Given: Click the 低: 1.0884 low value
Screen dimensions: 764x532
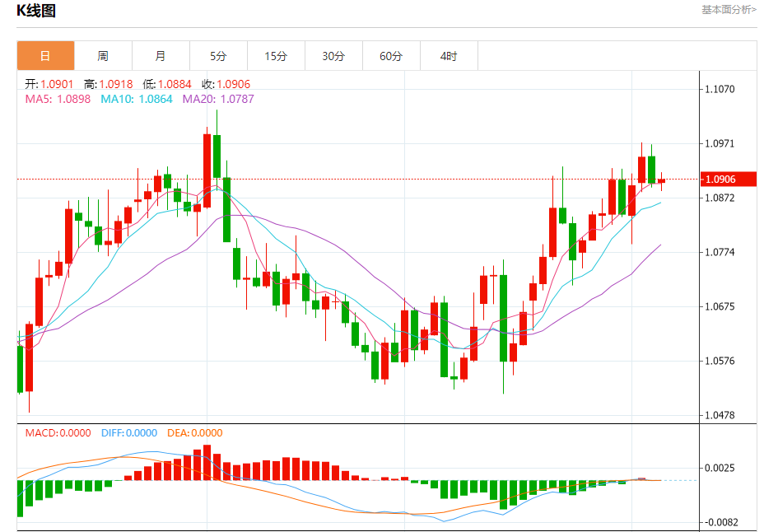Looking at the screenshot, I should 167,84.
